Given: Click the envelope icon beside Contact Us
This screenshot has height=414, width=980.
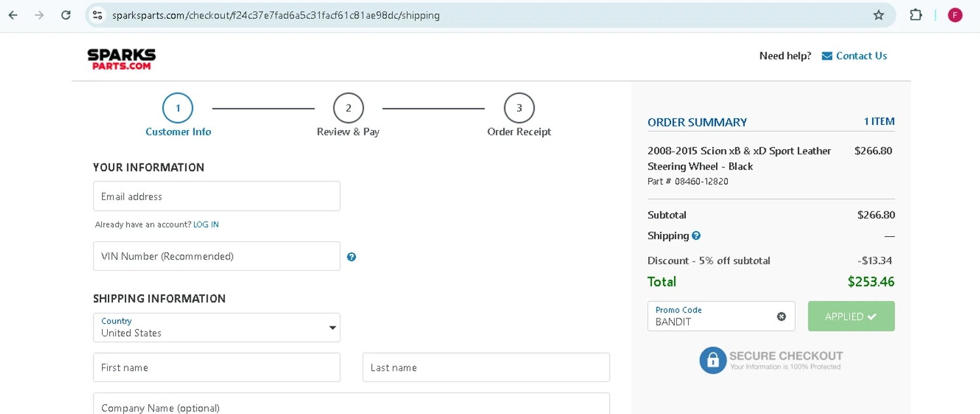Looking at the screenshot, I should [827, 56].
